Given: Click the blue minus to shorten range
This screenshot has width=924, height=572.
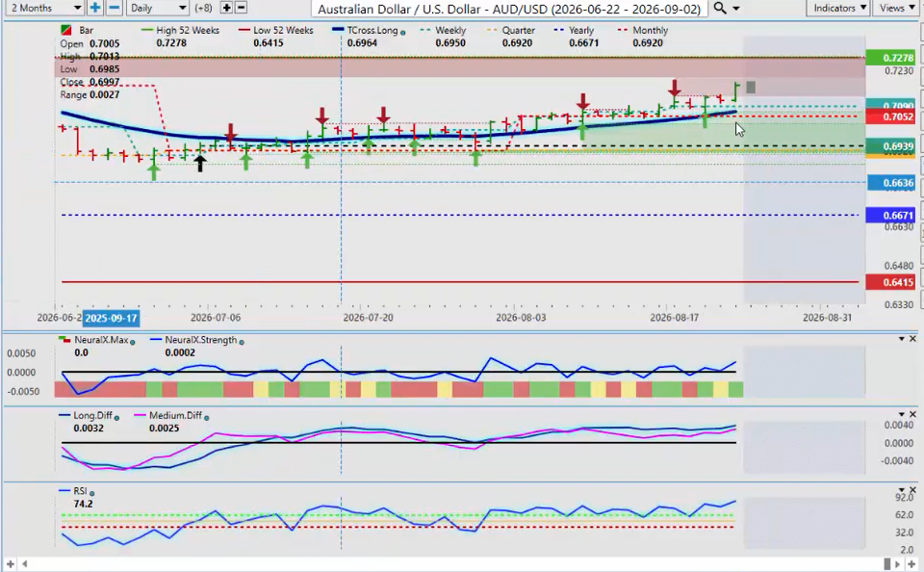Looking at the screenshot, I should [115, 8].
